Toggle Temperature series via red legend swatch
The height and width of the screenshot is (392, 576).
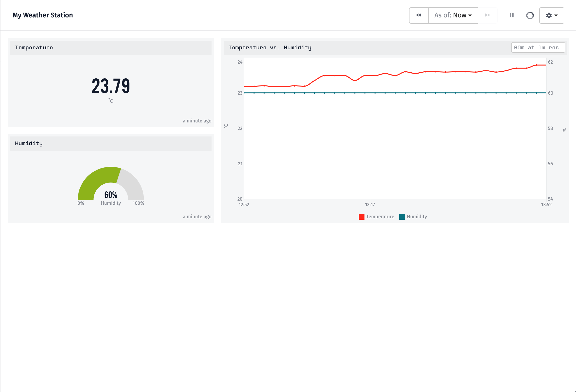pyautogui.click(x=361, y=217)
